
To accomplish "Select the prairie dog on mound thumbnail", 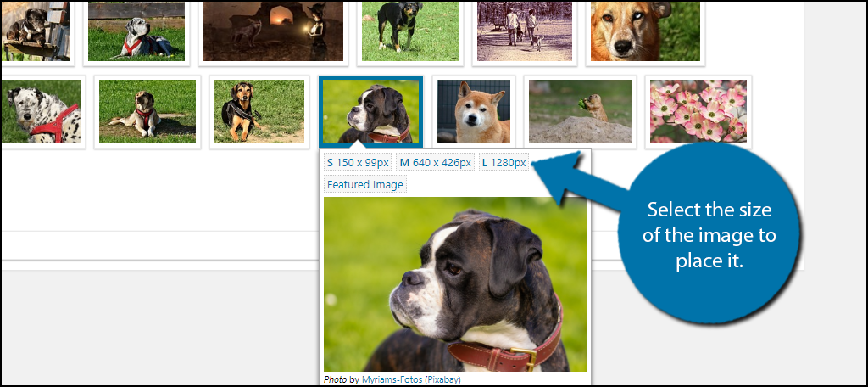I will pyautogui.click(x=580, y=111).
